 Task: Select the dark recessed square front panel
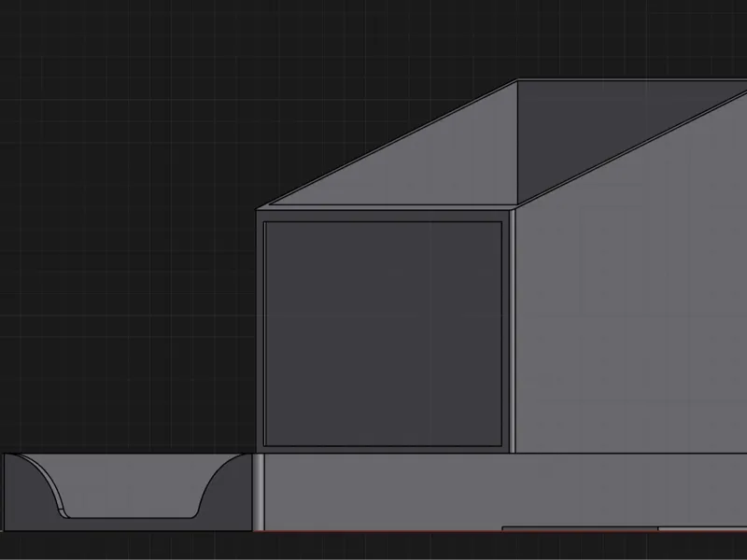pyautogui.click(x=383, y=334)
